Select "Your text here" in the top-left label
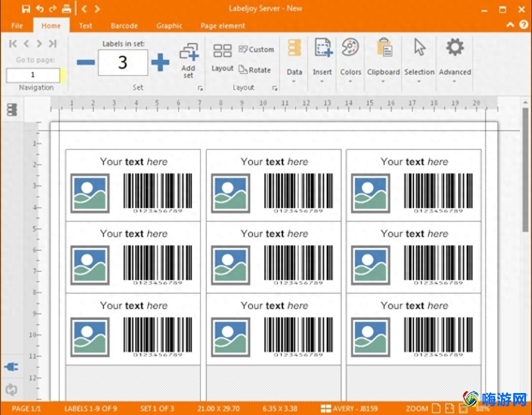532x415 pixels. coord(134,162)
